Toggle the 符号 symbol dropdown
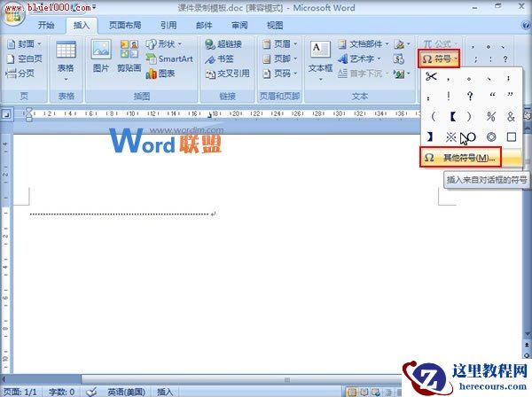 pos(439,59)
